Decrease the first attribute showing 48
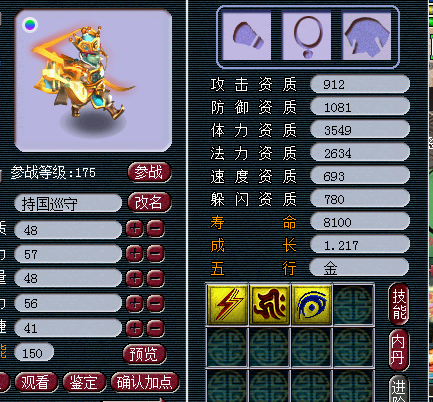Screen dimensions: 433x402 point(155,229)
